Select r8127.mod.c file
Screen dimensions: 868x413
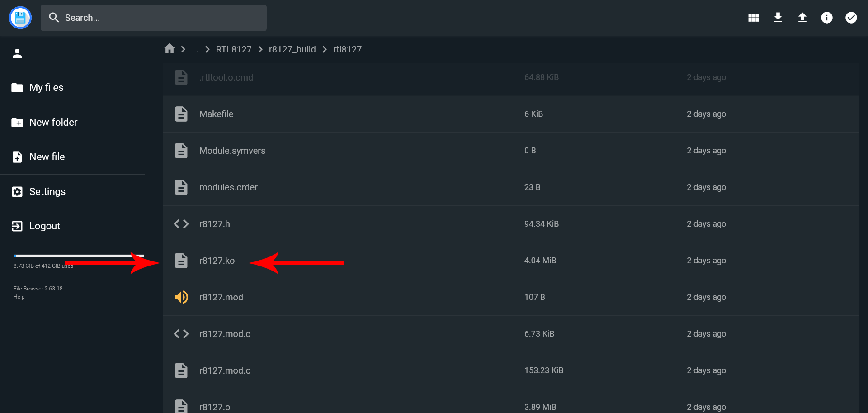(x=511, y=334)
